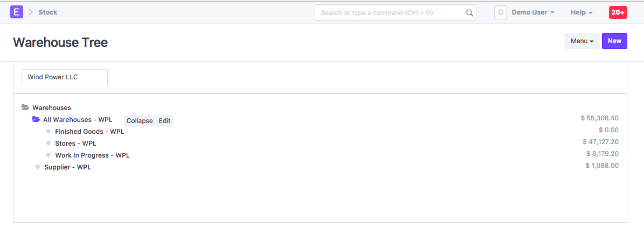Viewport: 644px width, 245px height.
Task: Select the Work In Progress - WPL warehouse
Action: click(x=92, y=155)
